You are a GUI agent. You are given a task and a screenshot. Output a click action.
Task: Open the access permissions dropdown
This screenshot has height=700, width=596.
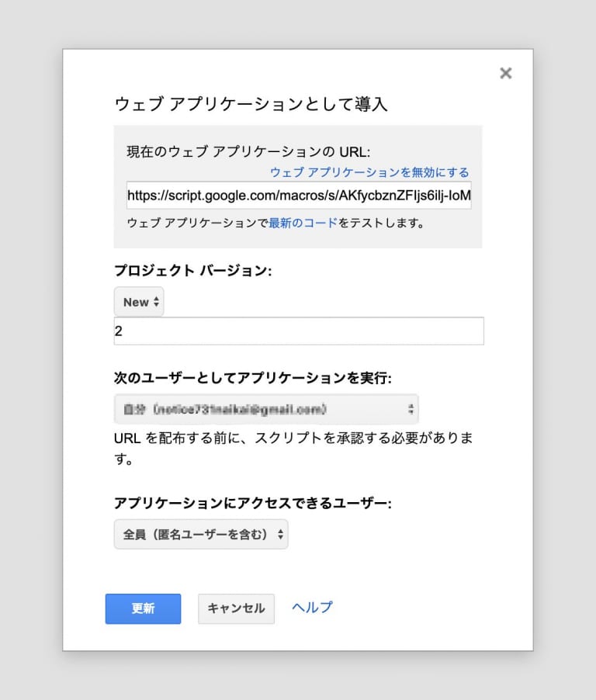[x=200, y=534]
